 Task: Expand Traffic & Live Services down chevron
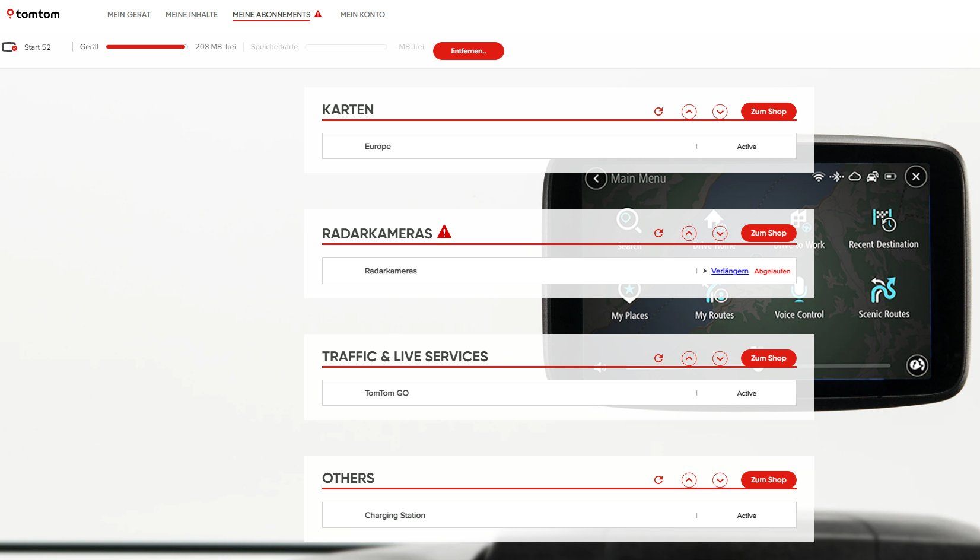[x=720, y=358]
